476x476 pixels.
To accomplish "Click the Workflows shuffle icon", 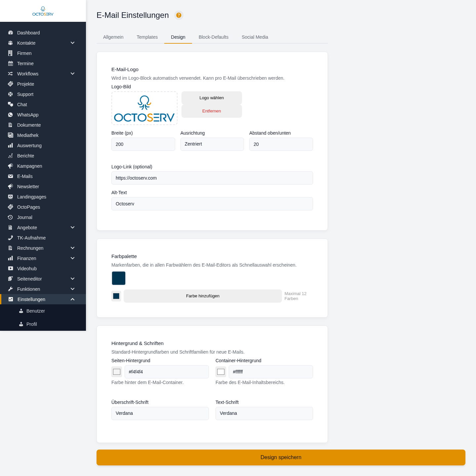I will (x=11, y=74).
